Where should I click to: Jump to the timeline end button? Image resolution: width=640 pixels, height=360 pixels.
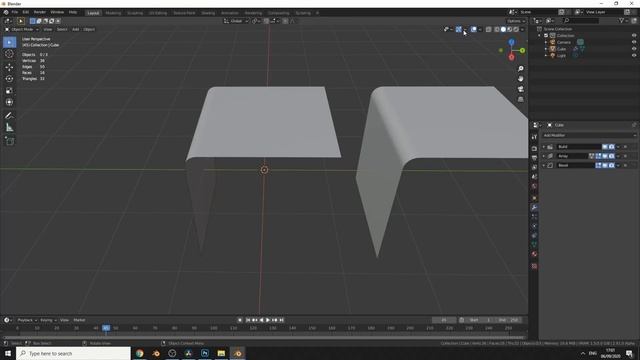(281, 320)
